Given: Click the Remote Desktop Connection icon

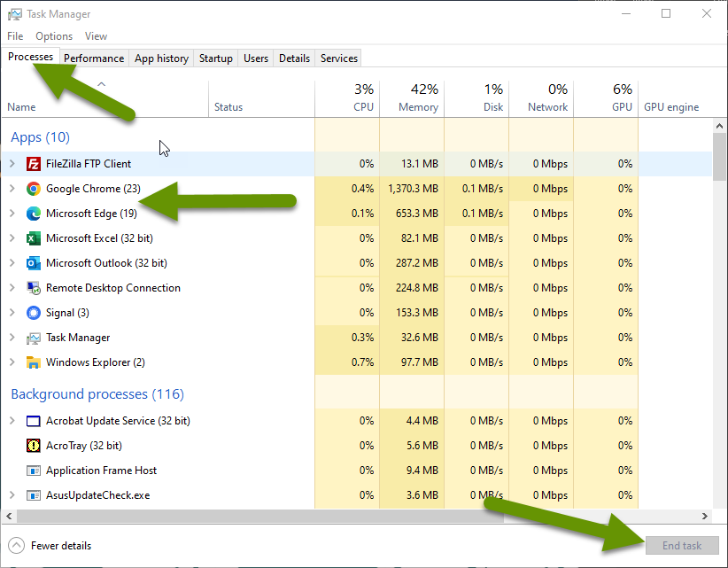Looking at the screenshot, I should 32,287.
